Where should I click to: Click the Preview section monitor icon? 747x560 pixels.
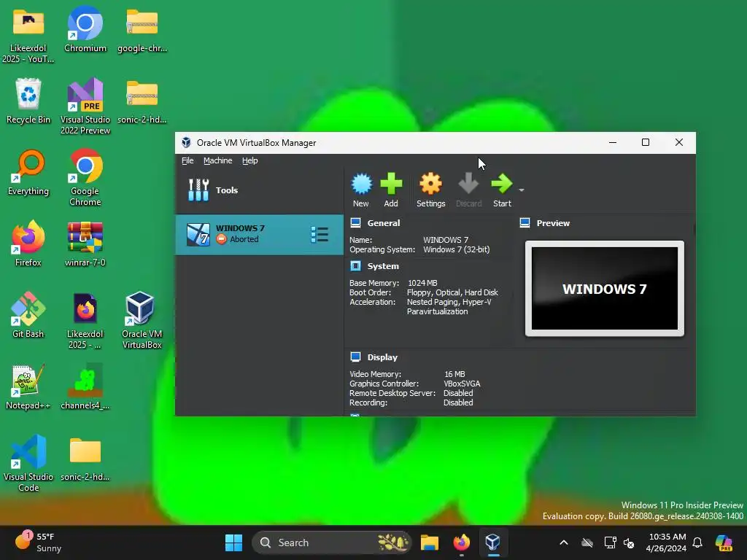525,222
